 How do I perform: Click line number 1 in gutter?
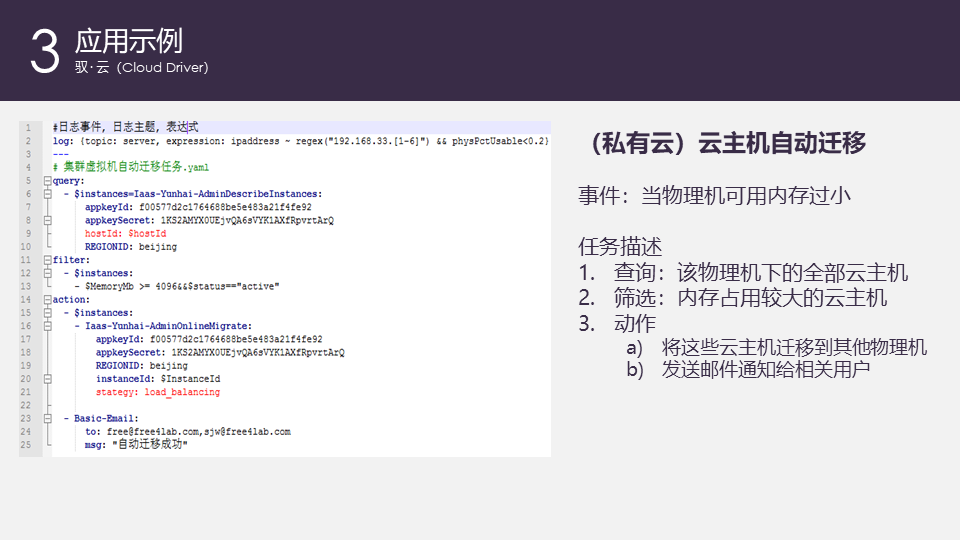[29, 128]
